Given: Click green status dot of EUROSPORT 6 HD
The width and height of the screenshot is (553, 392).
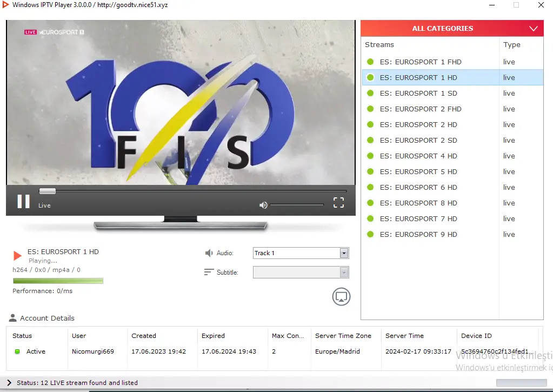Looking at the screenshot, I should [x=370, y=187].
